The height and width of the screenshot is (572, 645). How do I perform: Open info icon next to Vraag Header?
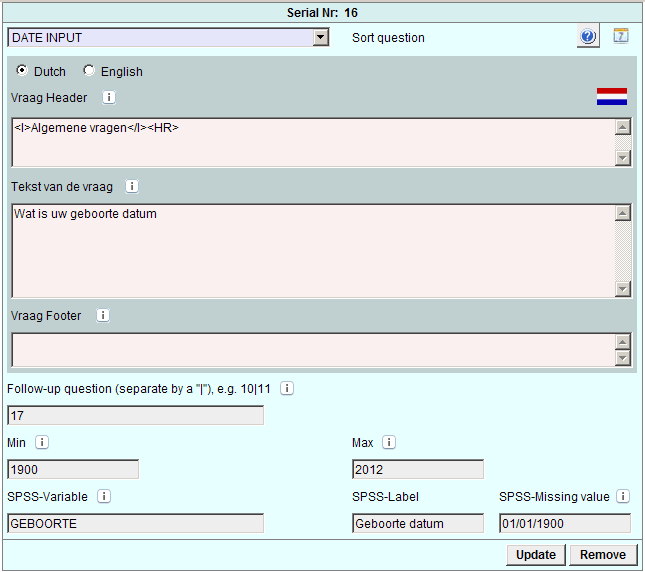click(x=109, y=98)
